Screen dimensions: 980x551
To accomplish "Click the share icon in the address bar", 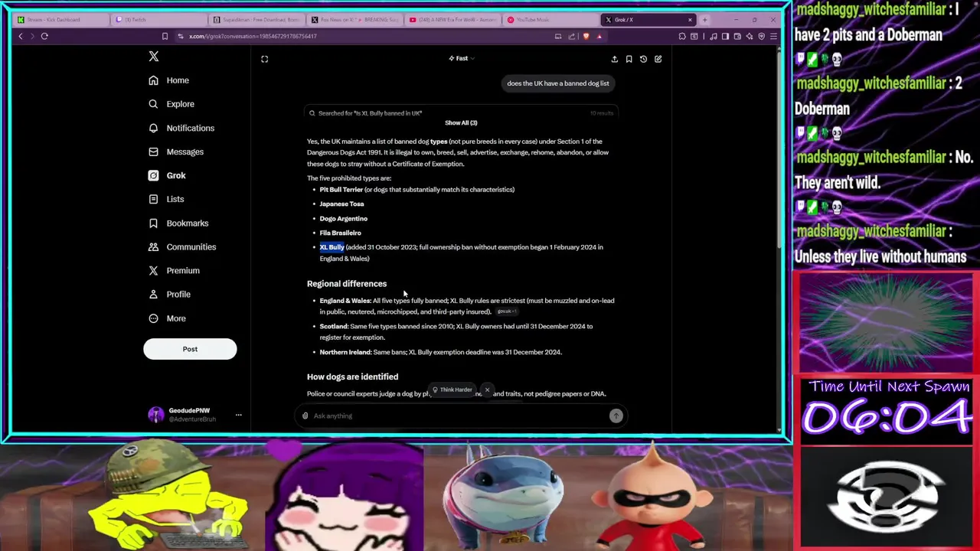I will 571,36.
